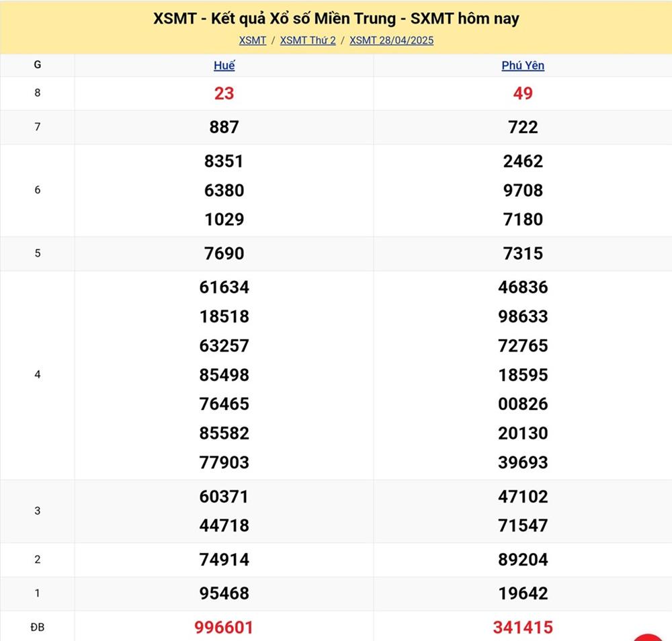Viewport: 672px width, 641px height.
Task: Click the page title heading XSMT
Action: (x=336, y=19)
